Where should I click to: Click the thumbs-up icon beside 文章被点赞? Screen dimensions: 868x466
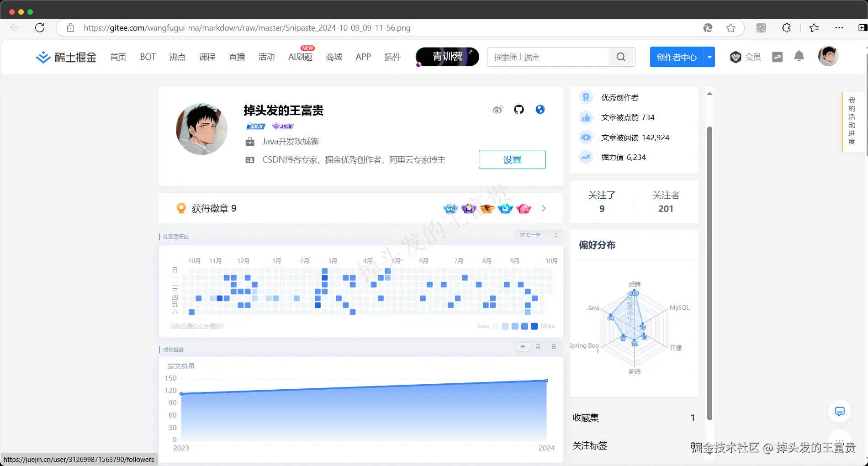click(586, 118)
